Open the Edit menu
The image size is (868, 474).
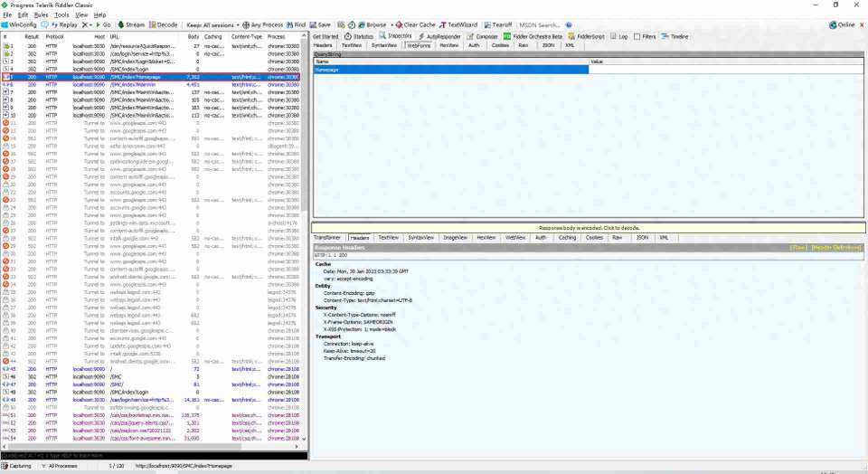click(23, 15)
